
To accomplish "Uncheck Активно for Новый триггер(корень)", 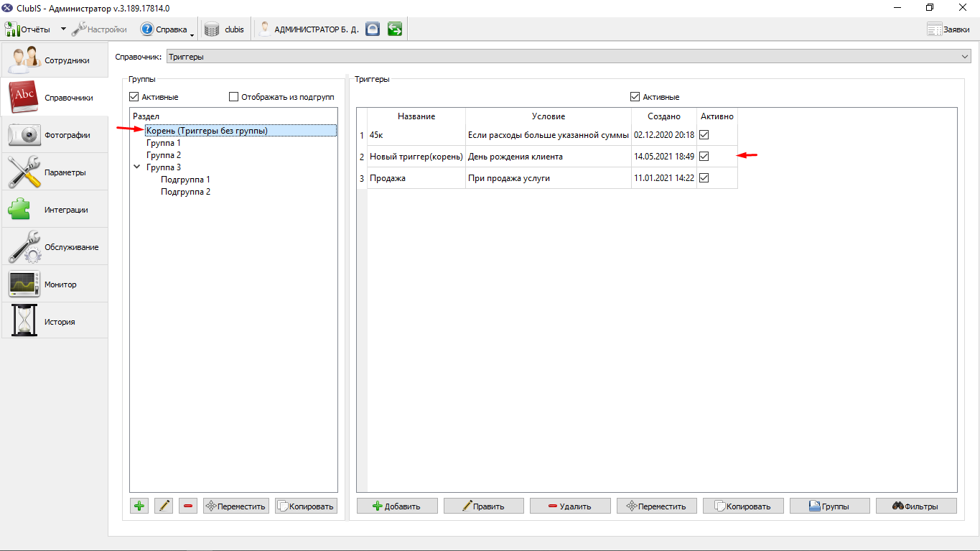I will click(x=704, y=156).
